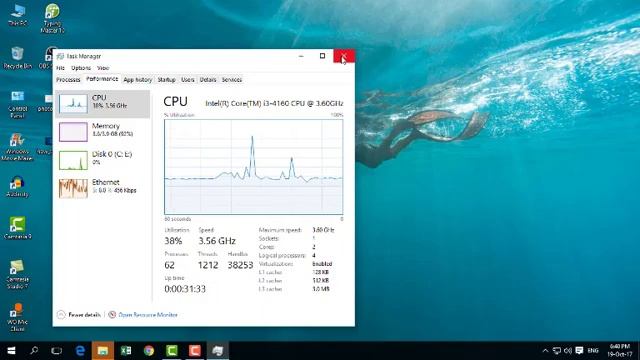Open Excel from the taskbar
The image size is (640, 360).
(x=126, y=351)
